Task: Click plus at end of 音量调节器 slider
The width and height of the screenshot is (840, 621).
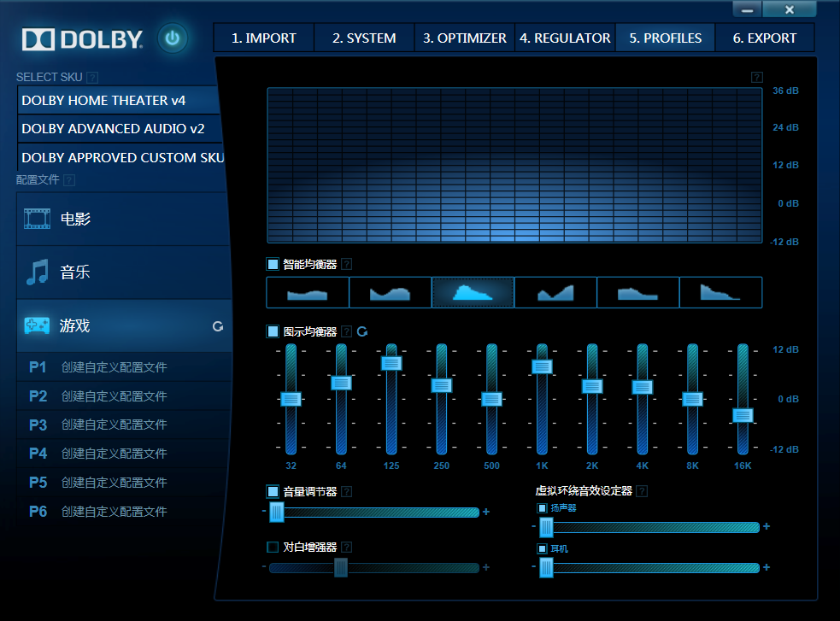Action: pos(486,512)
